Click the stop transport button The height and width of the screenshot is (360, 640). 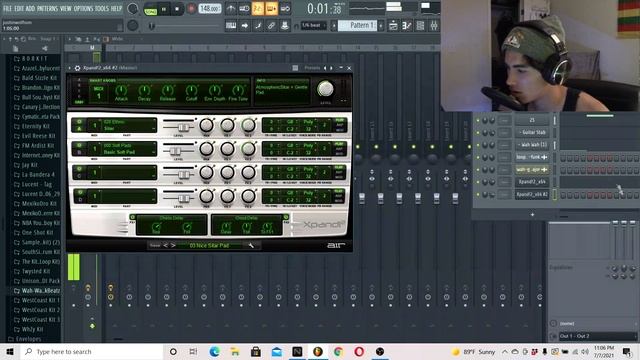177,9
